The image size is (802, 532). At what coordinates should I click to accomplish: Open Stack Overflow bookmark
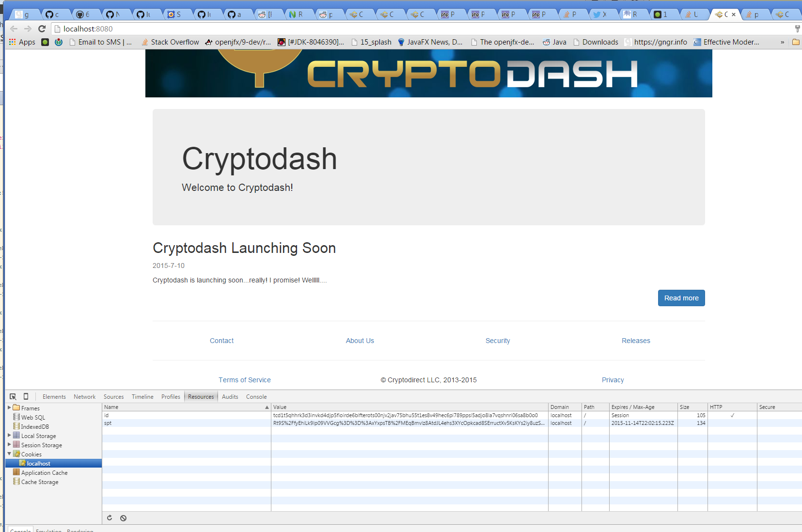170,42
